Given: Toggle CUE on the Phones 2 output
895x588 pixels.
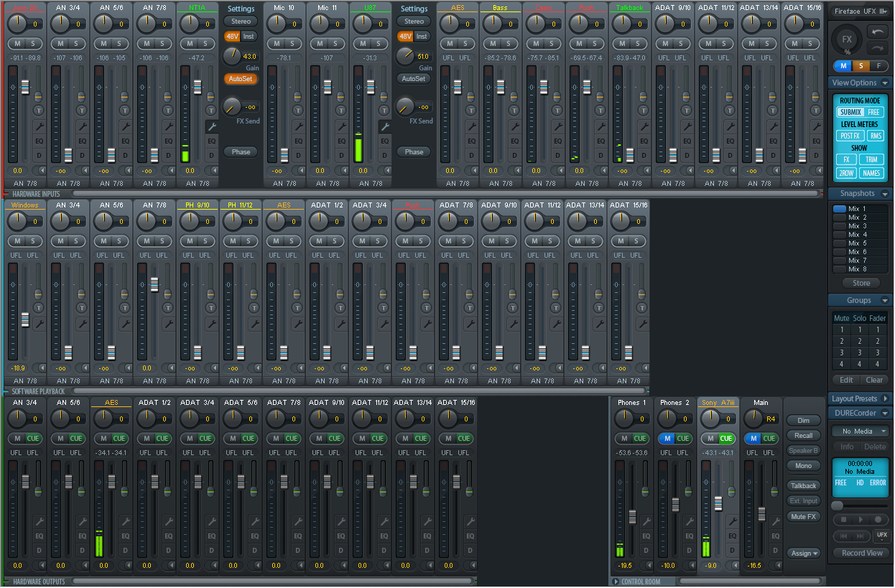Looking at the screenshot, I should point(682,438).
